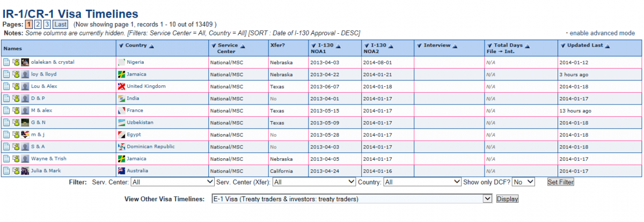Sort Updated Last column descending
The height and width of the screenshot is (222, 644).
click(x=562, y=46)
